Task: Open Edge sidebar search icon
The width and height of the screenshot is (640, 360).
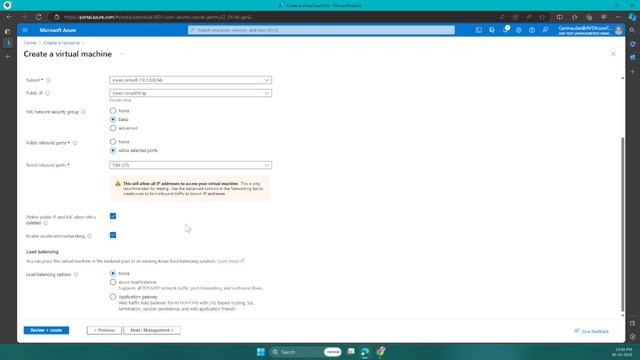Action: [x=632, y=30]
